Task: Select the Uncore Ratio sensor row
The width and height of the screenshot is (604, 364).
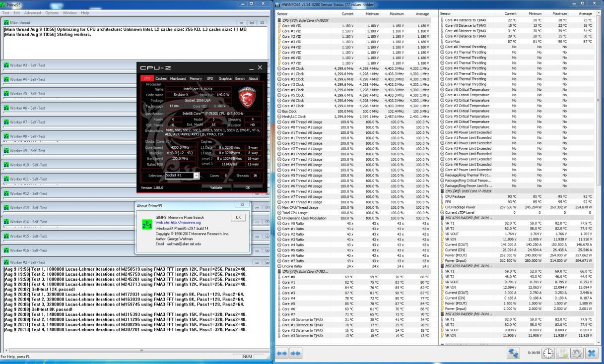Action: 353,266
